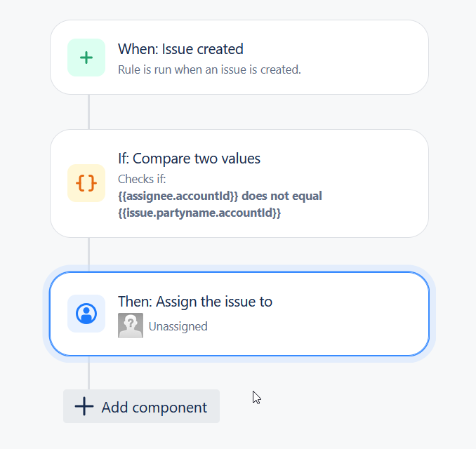This screenshot has width=476, height=449.
Task: Click the plus icon in Add component
Action: tap(84, 406)
